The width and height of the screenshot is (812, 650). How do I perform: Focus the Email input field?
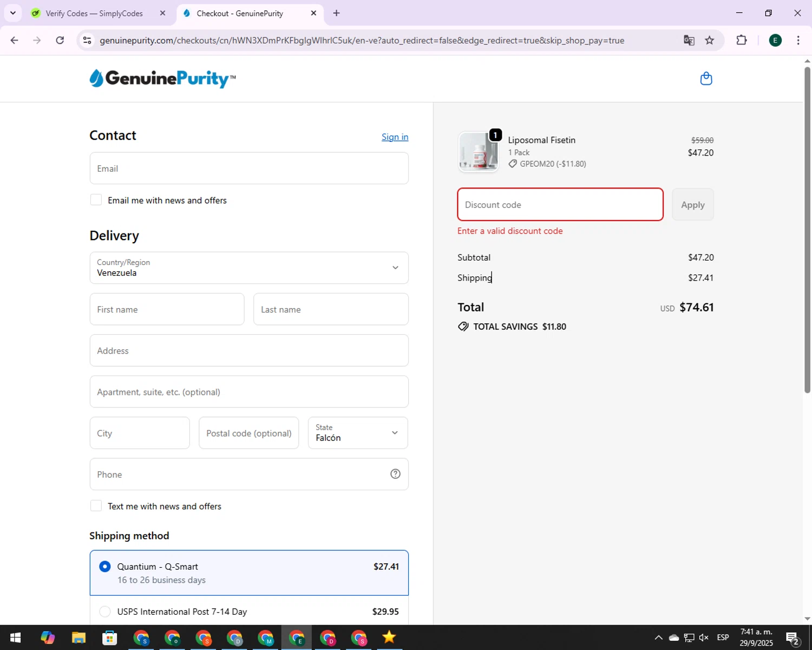(x=249, y=168)
